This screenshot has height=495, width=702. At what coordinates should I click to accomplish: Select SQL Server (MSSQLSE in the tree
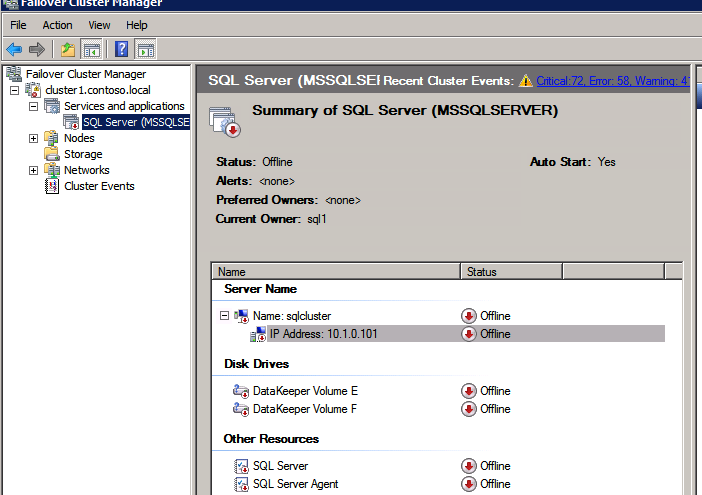(x=136, y=122)
